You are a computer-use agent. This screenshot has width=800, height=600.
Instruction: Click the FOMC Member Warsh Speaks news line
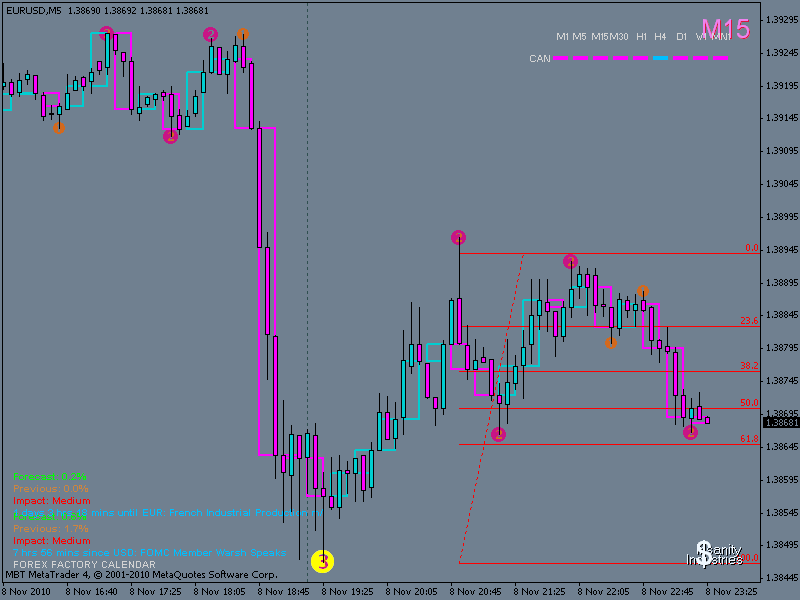tap(149, 553)
